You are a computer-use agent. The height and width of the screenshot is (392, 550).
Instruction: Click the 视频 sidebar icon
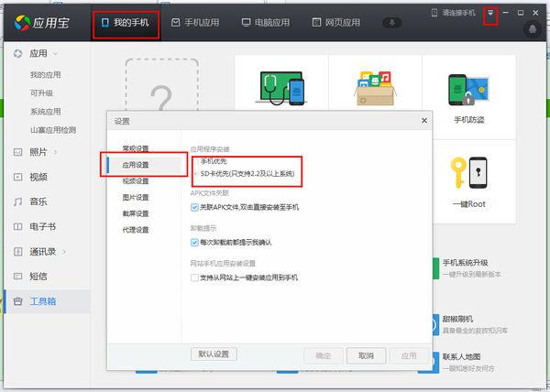click(17, 177)
